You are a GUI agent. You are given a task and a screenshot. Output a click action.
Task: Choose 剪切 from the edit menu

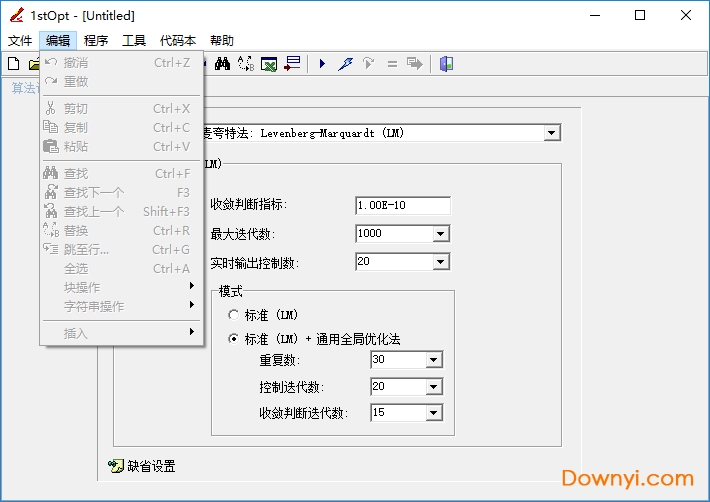121,109
